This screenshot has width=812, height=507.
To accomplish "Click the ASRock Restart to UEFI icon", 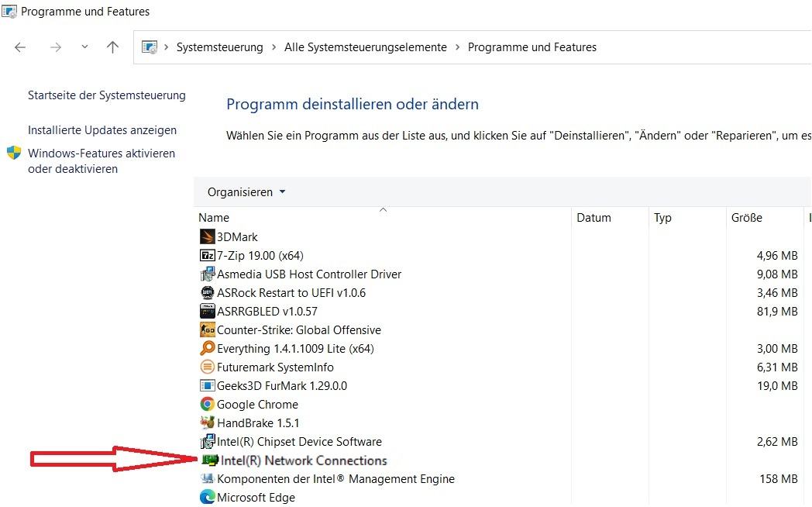I will coord(207,292).
